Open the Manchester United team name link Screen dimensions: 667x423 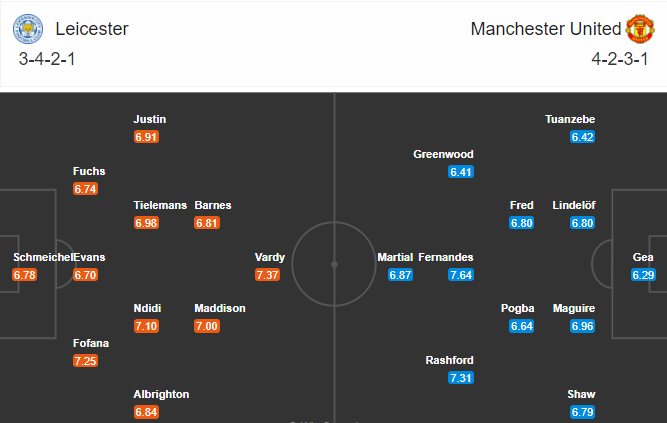coord(546,29)
